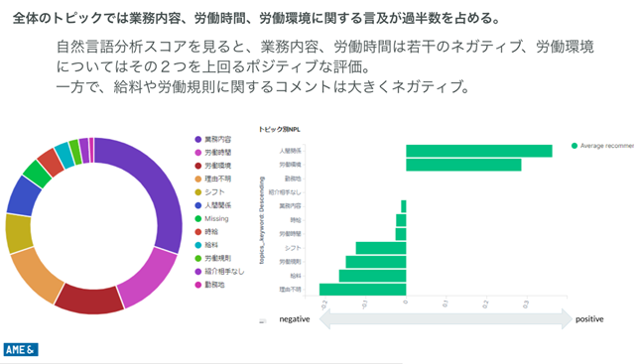
Task: Click the 人間関係 blue legend dot
Action: (198, 205)
